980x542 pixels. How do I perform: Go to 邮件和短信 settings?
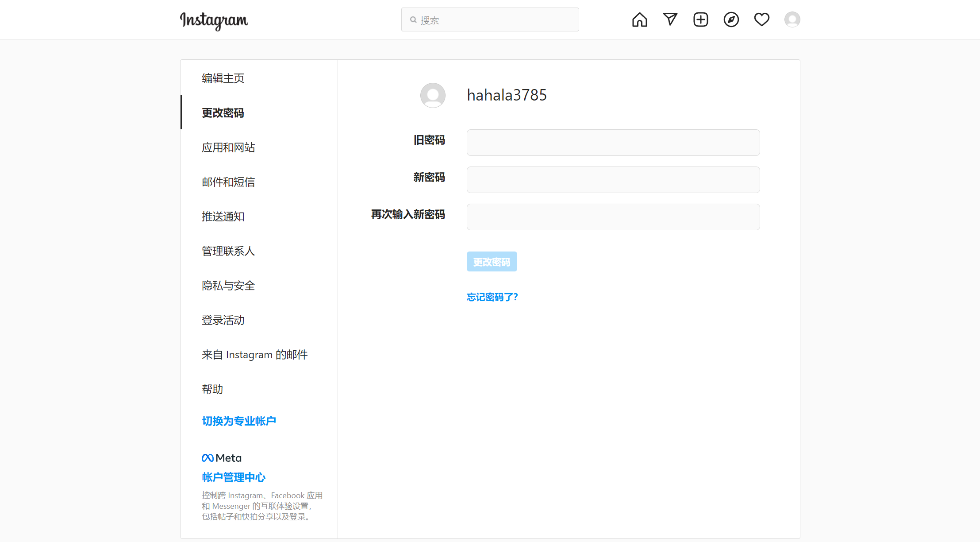pyautogui.click(x=228, y=182)
